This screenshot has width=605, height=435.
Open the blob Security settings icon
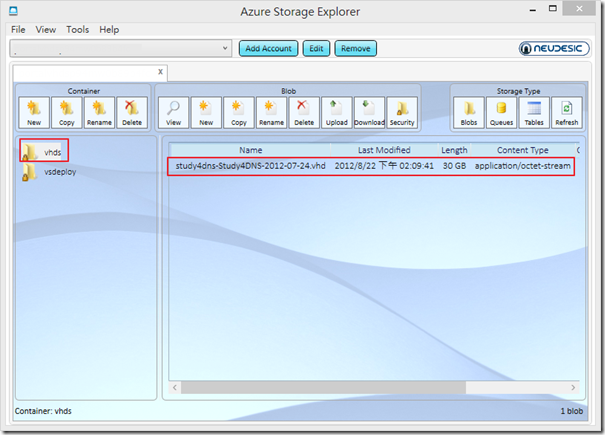(x=402, y=112)
